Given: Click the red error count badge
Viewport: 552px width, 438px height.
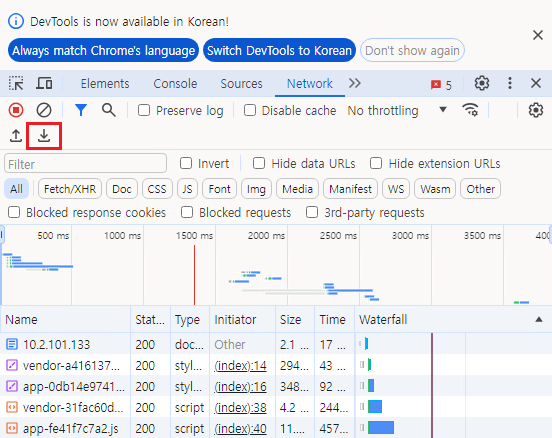Looking at the screenshot, I should (441, 85).
